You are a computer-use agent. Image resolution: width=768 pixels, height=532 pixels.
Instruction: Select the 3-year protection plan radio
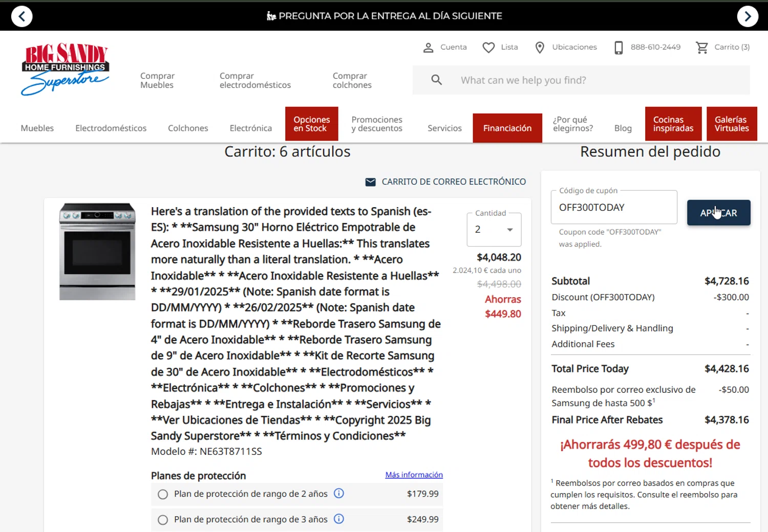163,520
